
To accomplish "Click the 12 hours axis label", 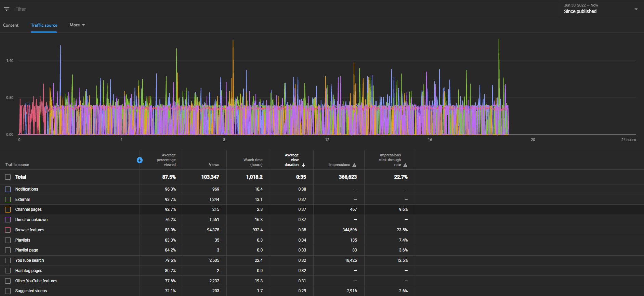I will tap(327, 140).
